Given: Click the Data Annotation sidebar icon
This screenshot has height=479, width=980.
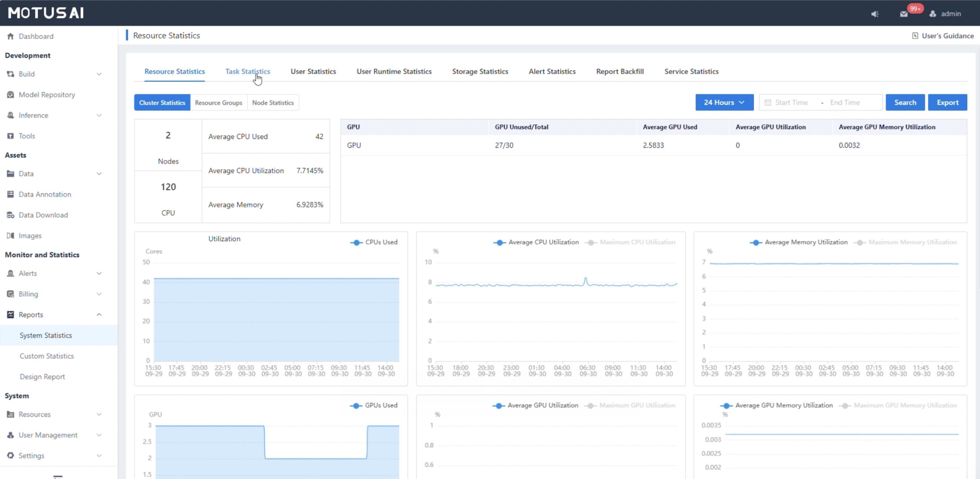Looking at the screenshot, I should click(x=10, y=194).
